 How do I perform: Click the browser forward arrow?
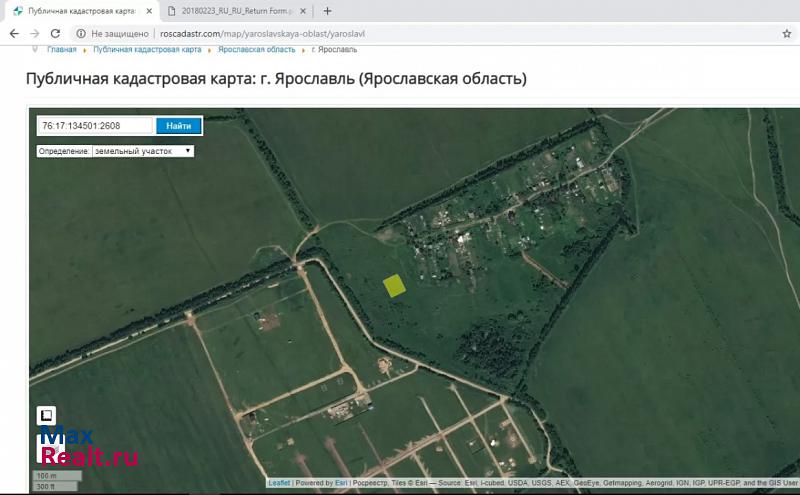(35, 33)
